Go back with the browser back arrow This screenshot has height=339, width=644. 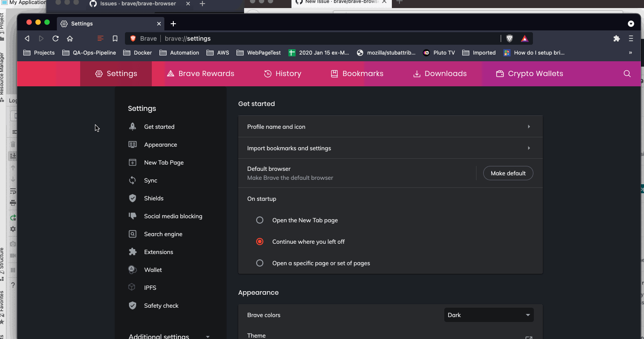(27, 38)
